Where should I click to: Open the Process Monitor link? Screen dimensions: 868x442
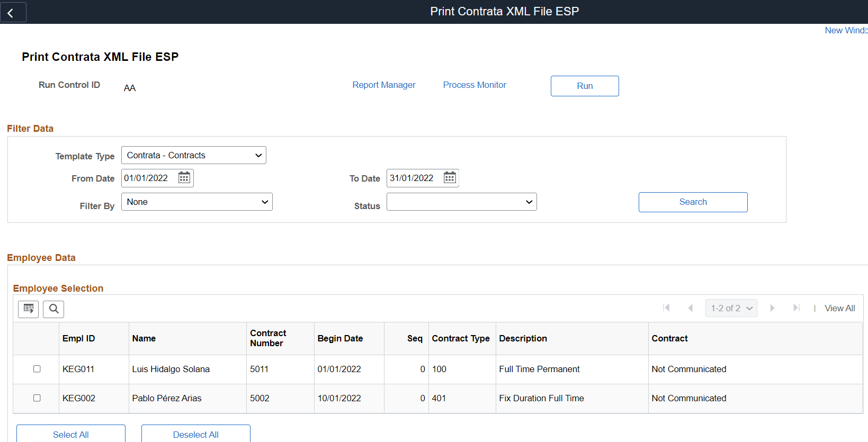tap(475, 85)
